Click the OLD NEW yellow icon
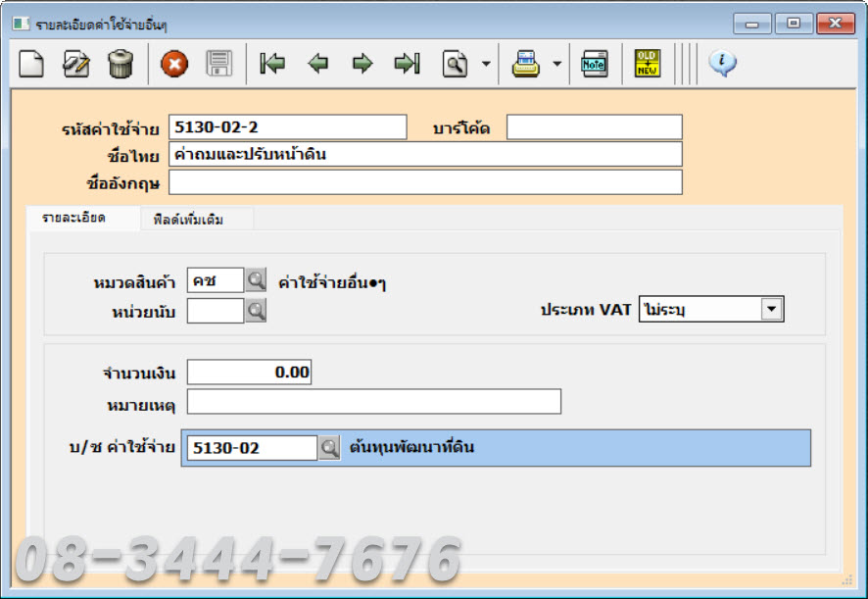Image resolution: width=868 pixels, height=599 pixels. (x=648, y=63)
